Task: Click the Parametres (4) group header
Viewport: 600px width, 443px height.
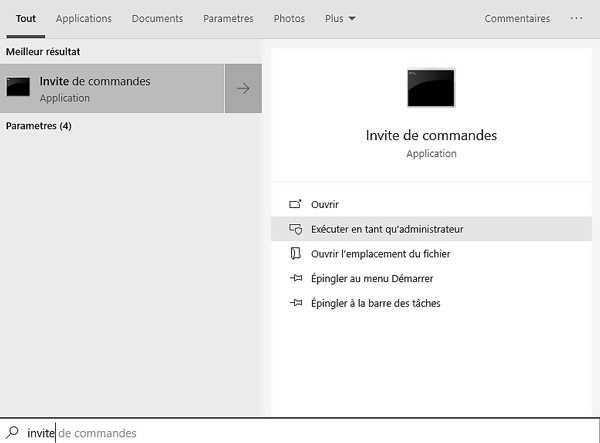Action: coord(39,126)
